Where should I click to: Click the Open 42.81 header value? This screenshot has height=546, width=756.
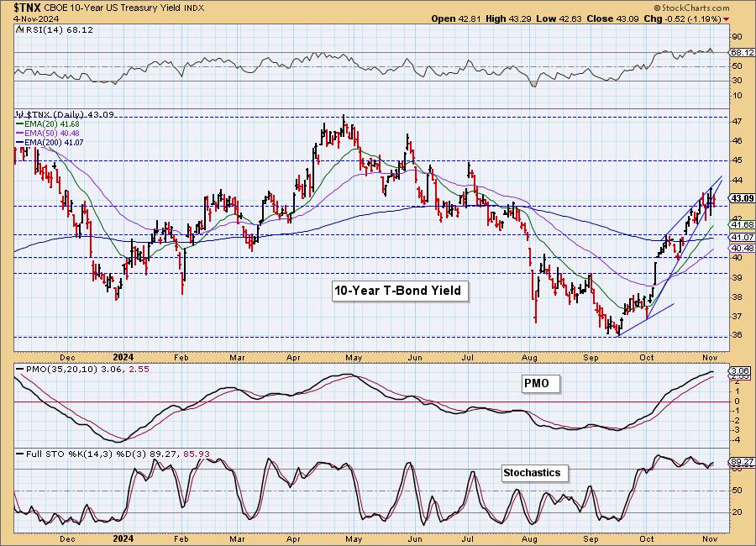pos(455,18)
